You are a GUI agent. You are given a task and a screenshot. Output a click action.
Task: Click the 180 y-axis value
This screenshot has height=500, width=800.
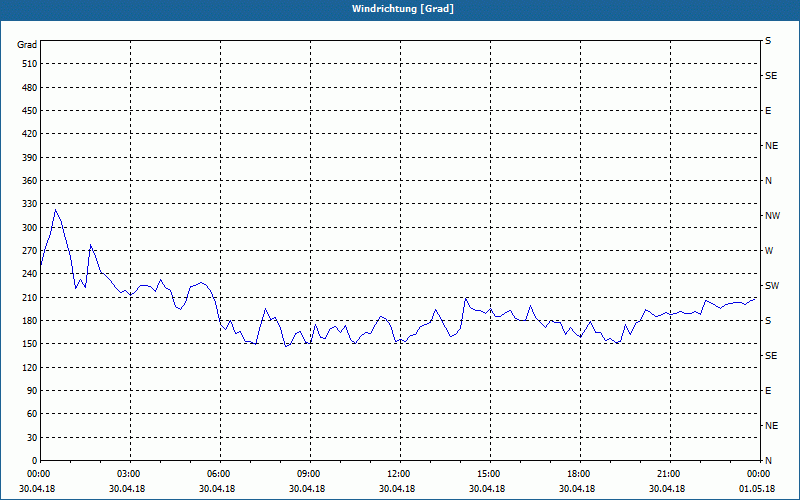(x=30, y=321)
